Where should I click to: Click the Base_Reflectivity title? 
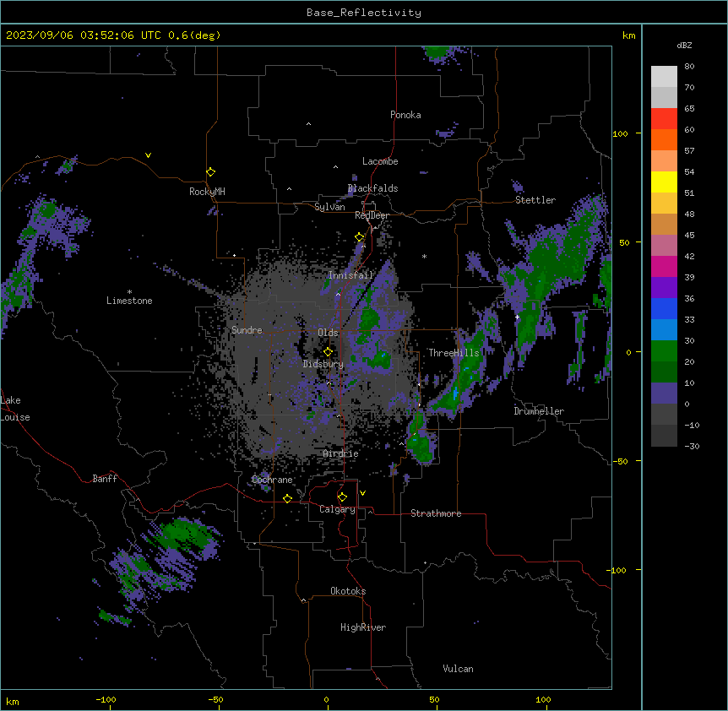[364, 13]
